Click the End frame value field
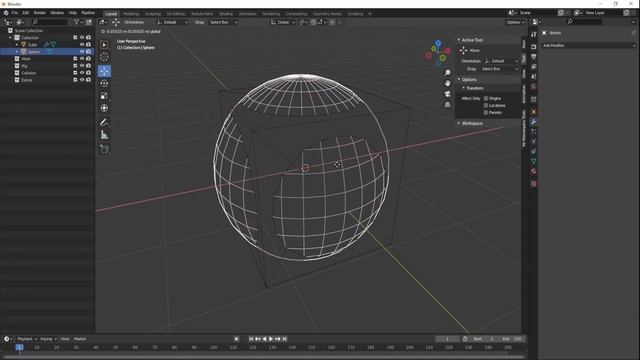Image resolution: width=640 pixels, height=360 pixels. [x=512, y=339]
